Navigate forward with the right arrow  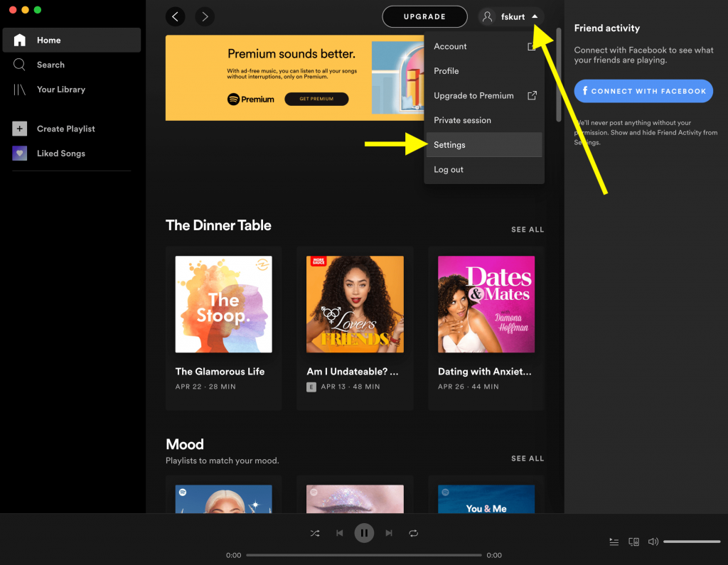[x=205, y=17]
